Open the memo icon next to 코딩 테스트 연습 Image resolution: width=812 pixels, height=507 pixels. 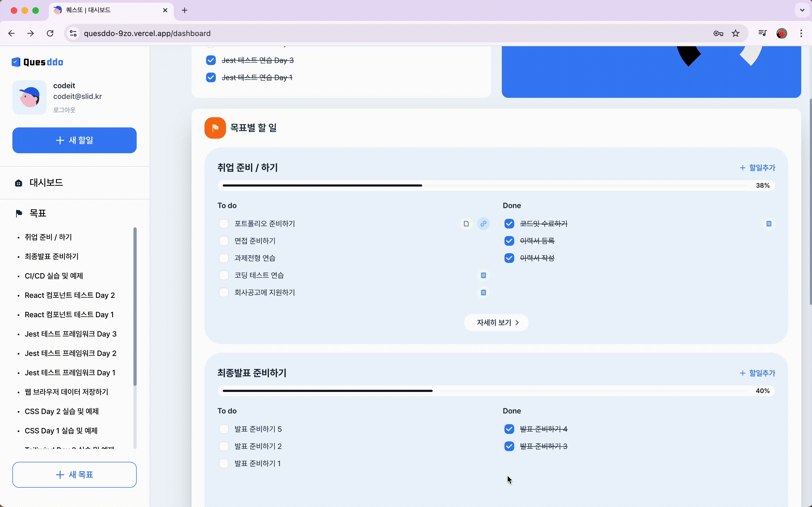(x=483, y=275)
